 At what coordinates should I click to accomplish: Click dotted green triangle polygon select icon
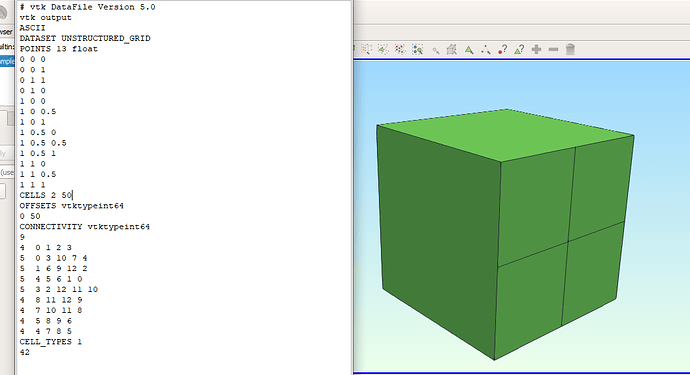(x=383, y=49)
